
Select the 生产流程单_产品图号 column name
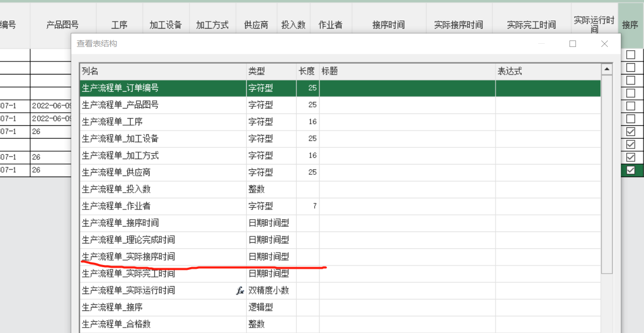click(x=120, y=105)
